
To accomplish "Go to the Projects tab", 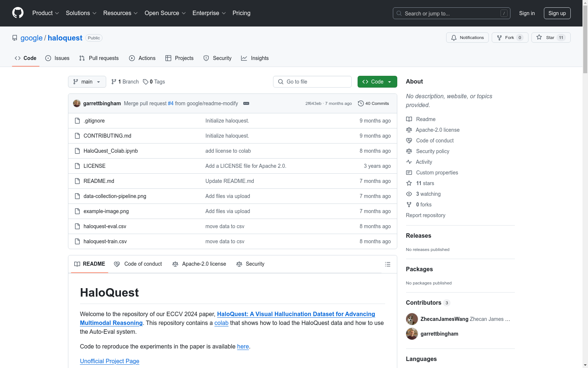I will coord(179,58).
